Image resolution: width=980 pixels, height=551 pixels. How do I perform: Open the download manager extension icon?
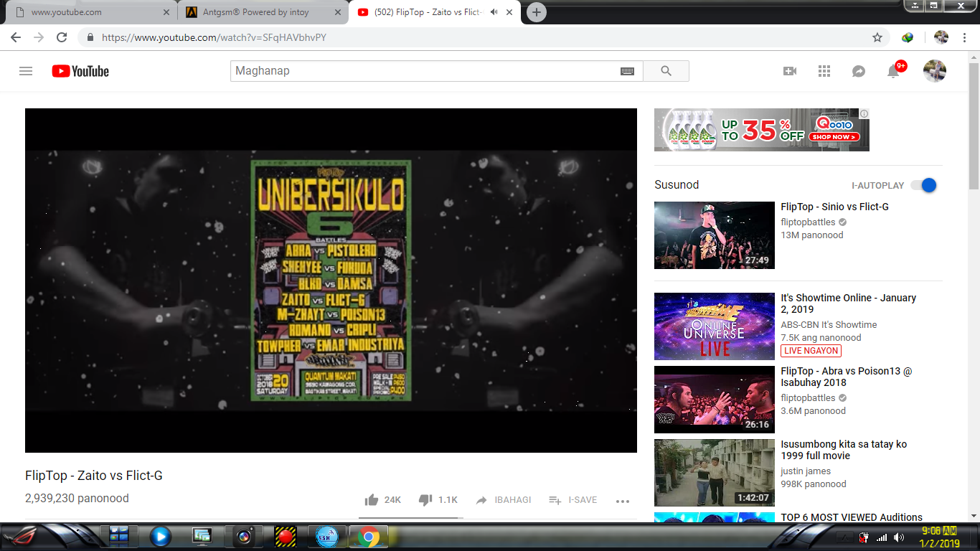(908, 37)
